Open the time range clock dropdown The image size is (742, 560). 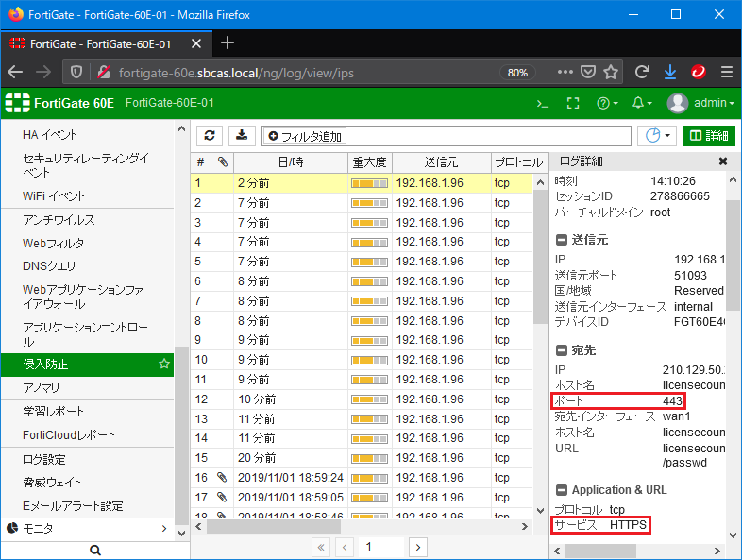click(657, 136)
